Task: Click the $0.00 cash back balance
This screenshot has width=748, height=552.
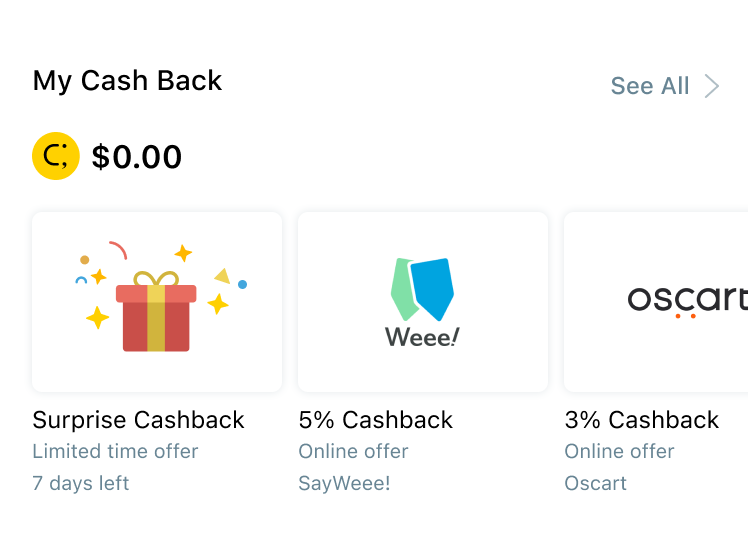Action: tap(137, 157)
